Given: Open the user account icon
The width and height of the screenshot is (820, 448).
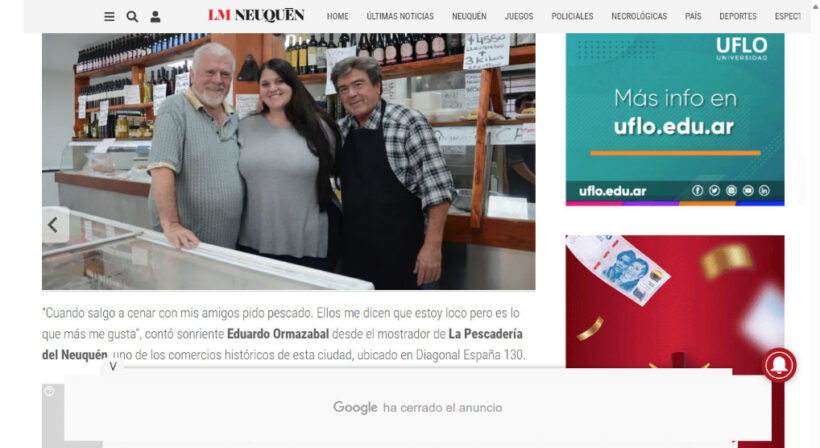Looking at the screenshot, I should coord(155,17).
